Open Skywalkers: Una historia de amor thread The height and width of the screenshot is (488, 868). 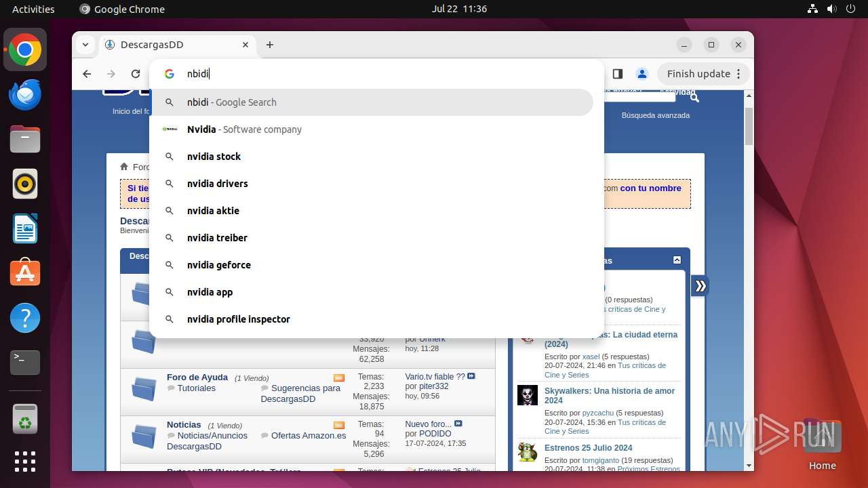pyautogui.click(x=610, y=396)
